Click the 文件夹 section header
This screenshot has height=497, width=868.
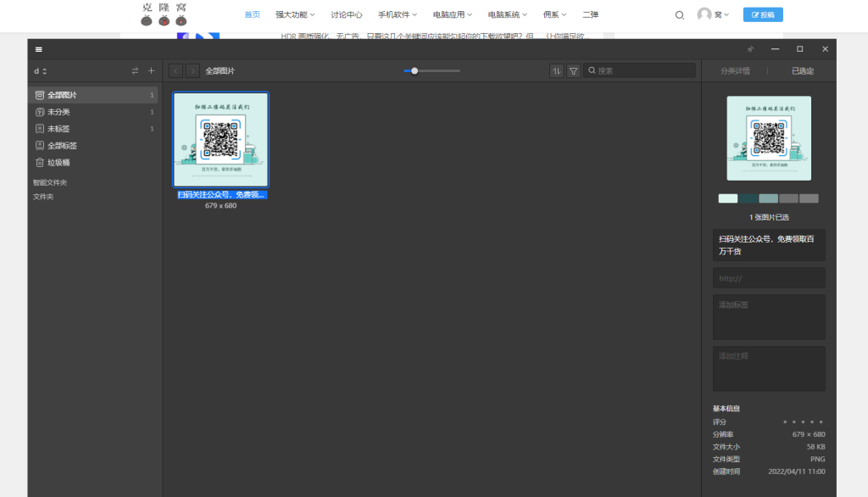(43, 197)
